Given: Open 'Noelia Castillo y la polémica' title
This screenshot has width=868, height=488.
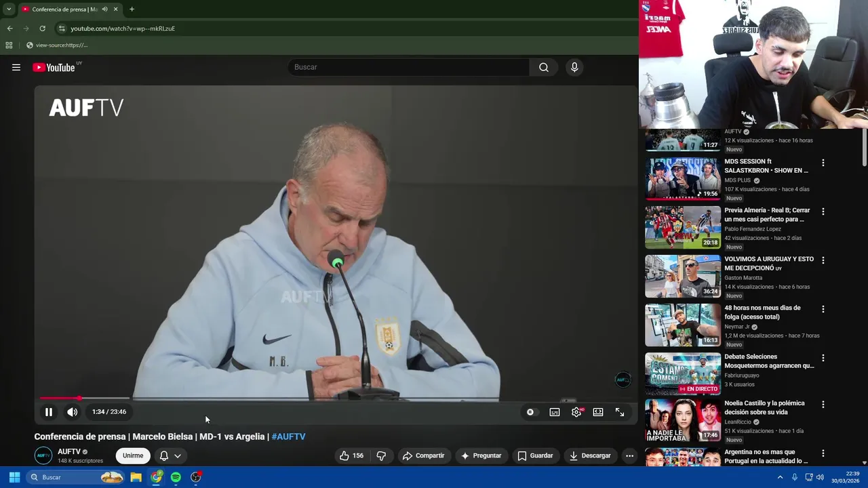Looking at the screenshot, I should tap(764, 407).
